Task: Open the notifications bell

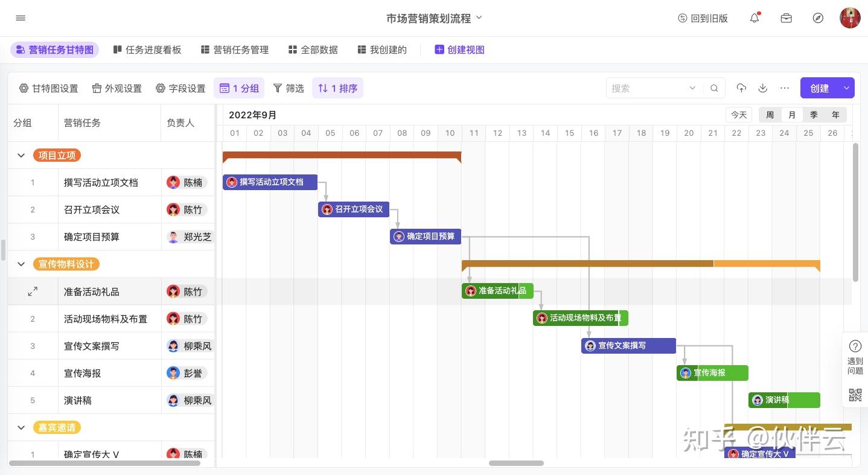Action: tap(755, 18)
